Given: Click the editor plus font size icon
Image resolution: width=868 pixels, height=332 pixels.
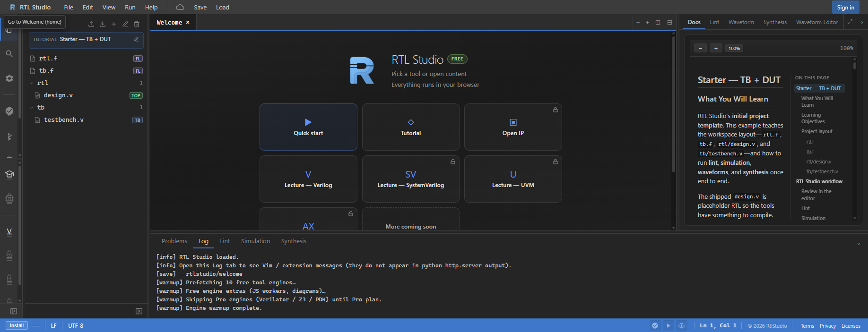Looking at the screenshot, I should [647, 22].
